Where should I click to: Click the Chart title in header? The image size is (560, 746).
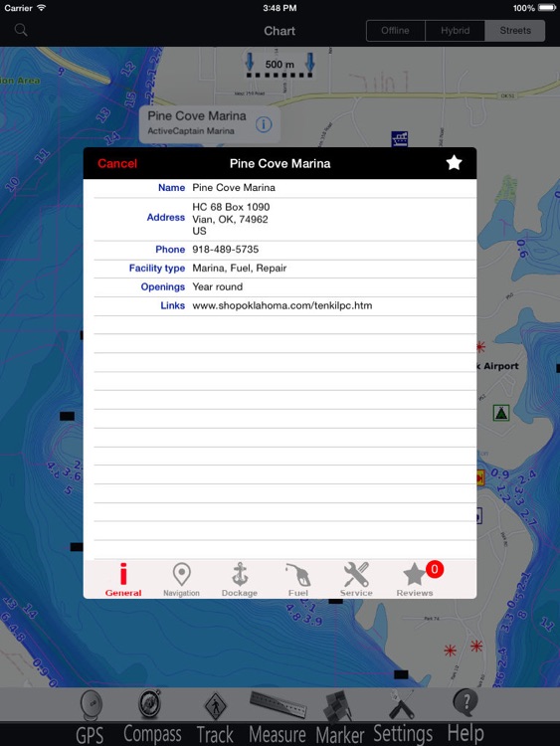point(280,31)
